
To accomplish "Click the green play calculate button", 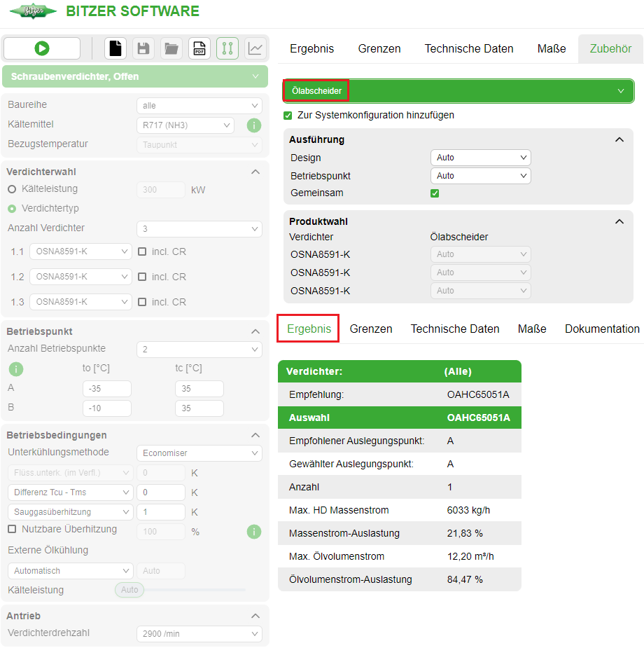I will coord(42,48).
